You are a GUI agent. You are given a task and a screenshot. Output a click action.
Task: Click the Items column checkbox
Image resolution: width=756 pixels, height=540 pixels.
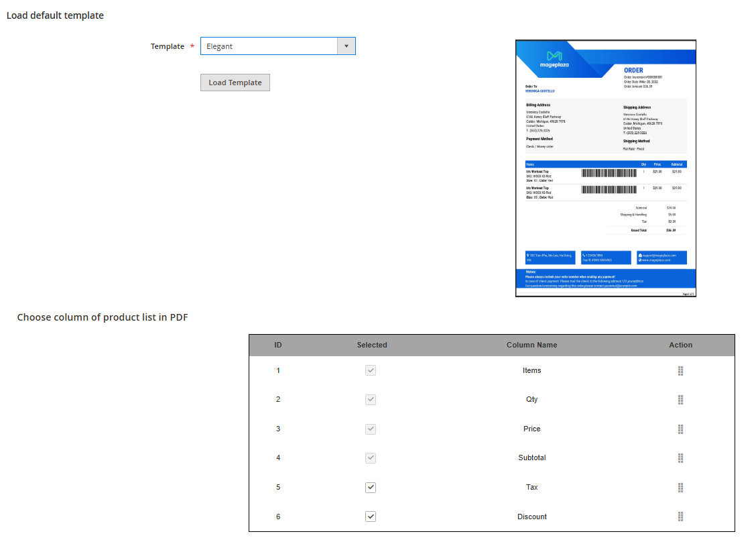(x=371, y=370)
